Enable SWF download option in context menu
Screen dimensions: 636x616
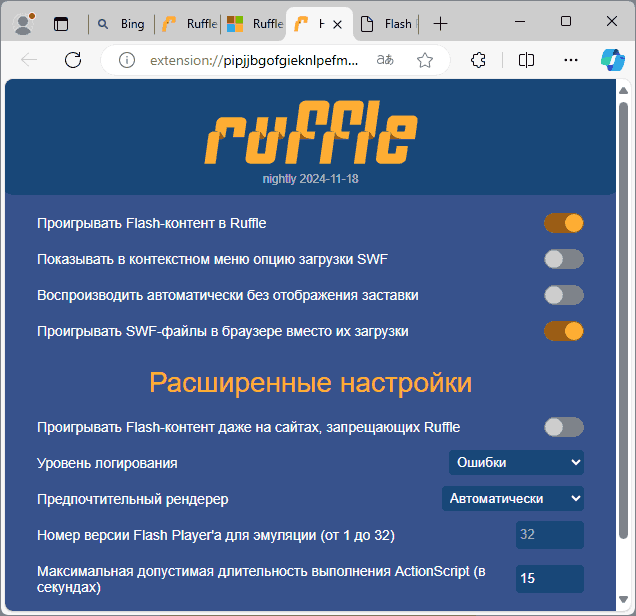point(564,259)
